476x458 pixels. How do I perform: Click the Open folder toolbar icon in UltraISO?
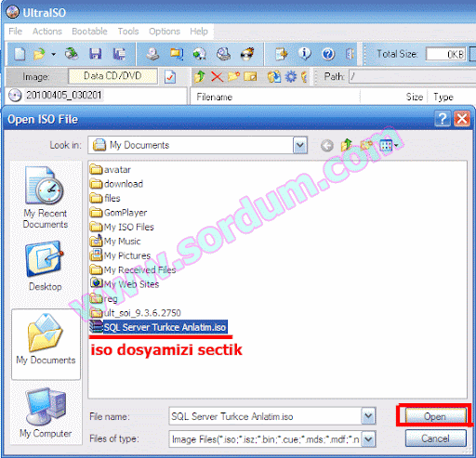coord(39,54)
